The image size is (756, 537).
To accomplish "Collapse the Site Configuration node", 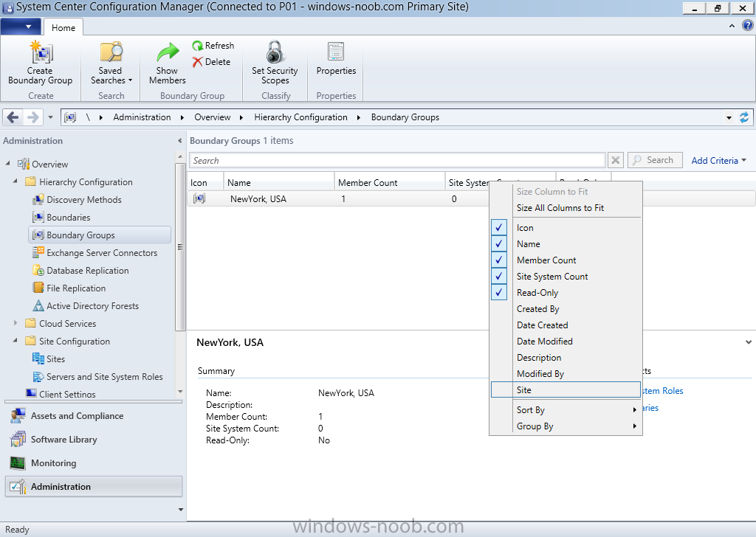I will click(x=16, y=341).
